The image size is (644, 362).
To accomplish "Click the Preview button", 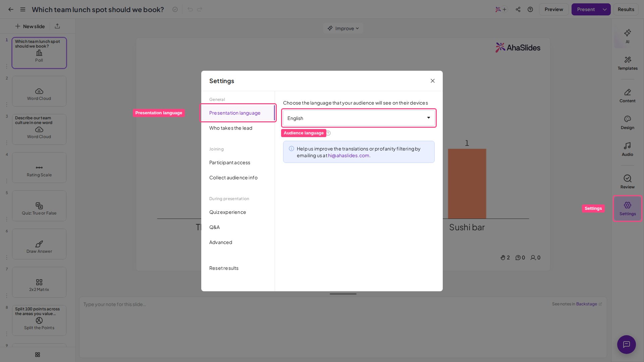I will click(554, 9).
